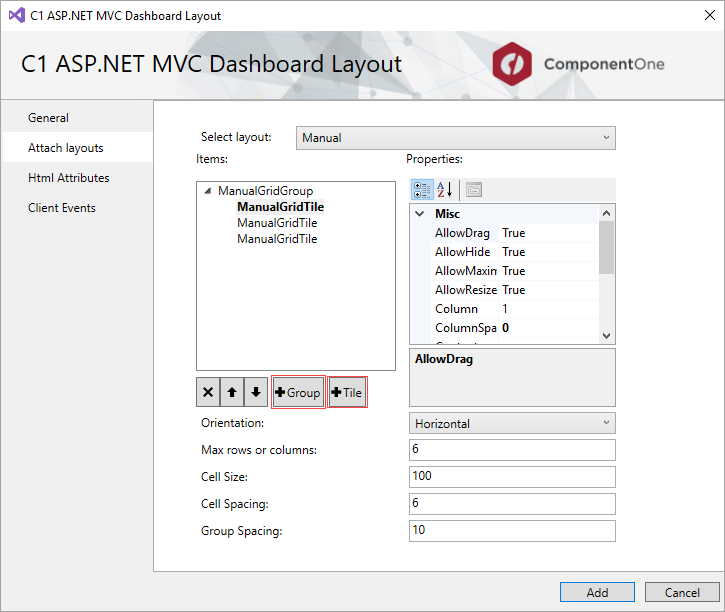Edit the ColumnSpan property value 0

[x=548, y=328]
